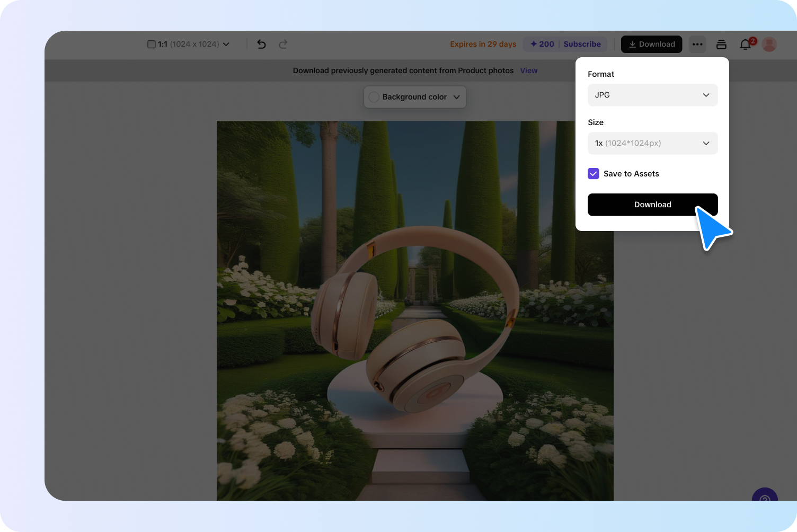Viewport: 797px width, 532px height.
Task: Open the more options ellipsis icon
Action: 697,44
